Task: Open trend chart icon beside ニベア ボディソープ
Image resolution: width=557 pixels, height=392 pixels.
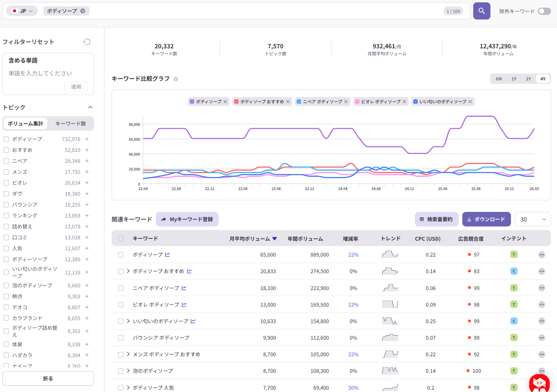Action: click(184, 288)
